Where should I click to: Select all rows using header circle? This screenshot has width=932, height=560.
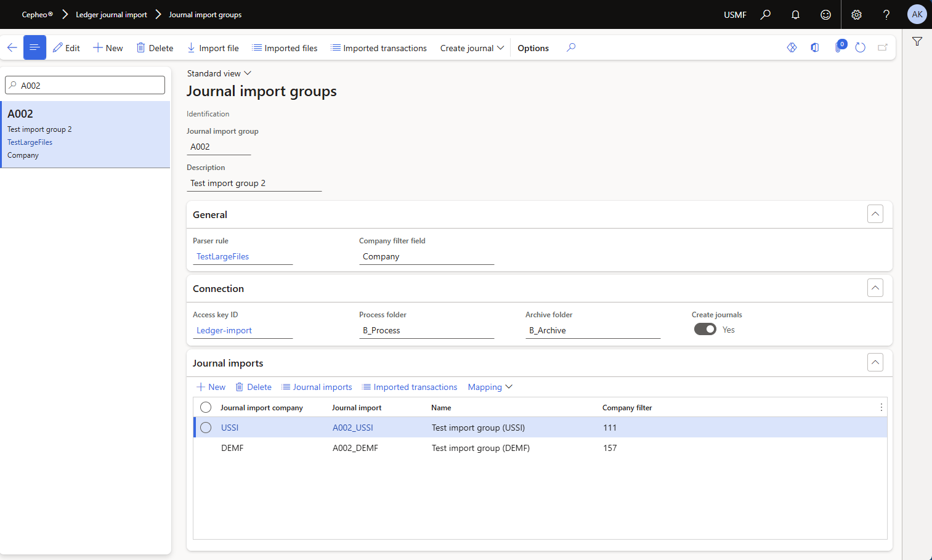pyautogui.click(x=206, y=407)
